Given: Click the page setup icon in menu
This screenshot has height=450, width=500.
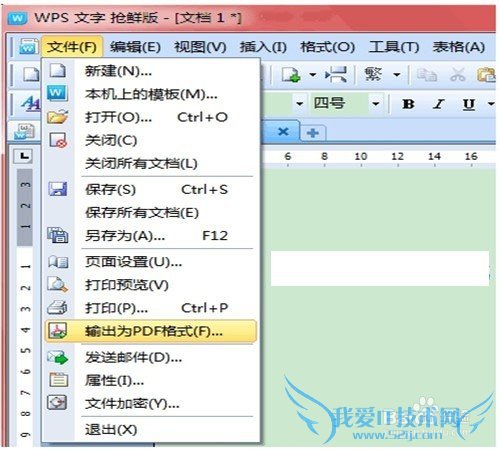Looking at the screenshot, I should pos(58,262).
